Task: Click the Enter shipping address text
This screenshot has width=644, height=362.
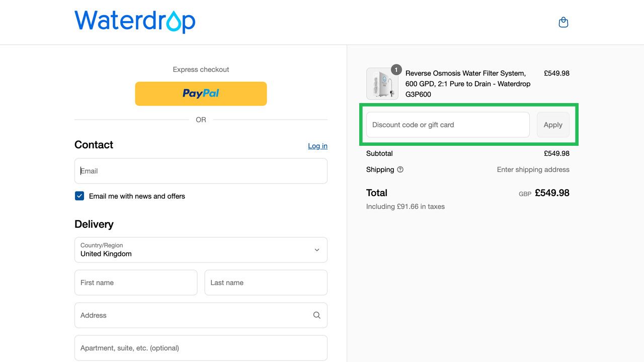Action: pyautogui.click(x=533, y=169)
